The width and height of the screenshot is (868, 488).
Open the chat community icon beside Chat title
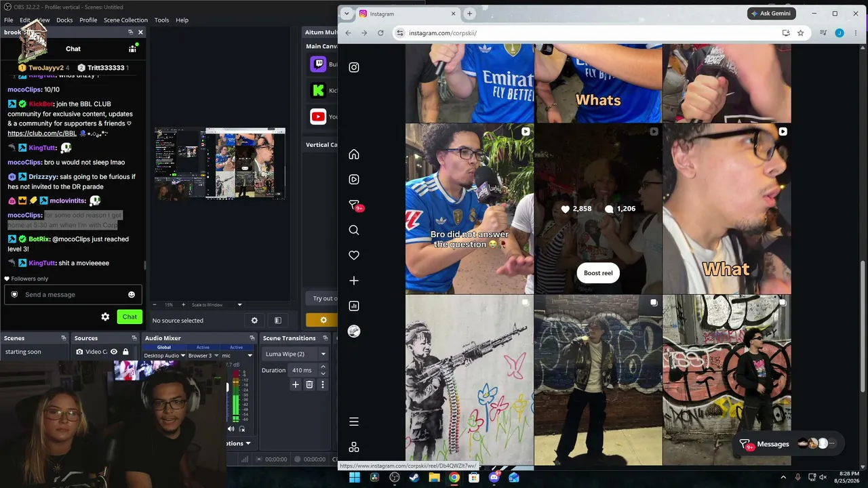coord(133,49)
